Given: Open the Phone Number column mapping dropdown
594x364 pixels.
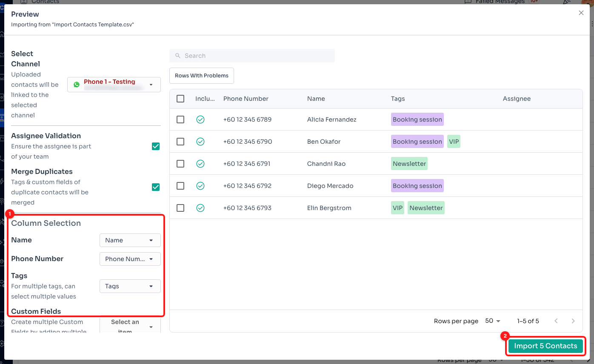Looking at the screenshot, I should tap(130, 259).
